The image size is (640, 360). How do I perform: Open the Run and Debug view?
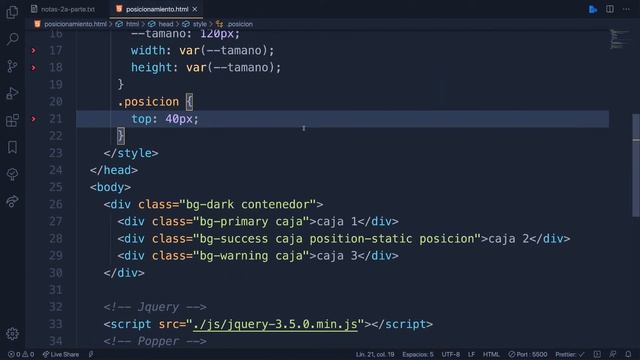click(12, 93)
